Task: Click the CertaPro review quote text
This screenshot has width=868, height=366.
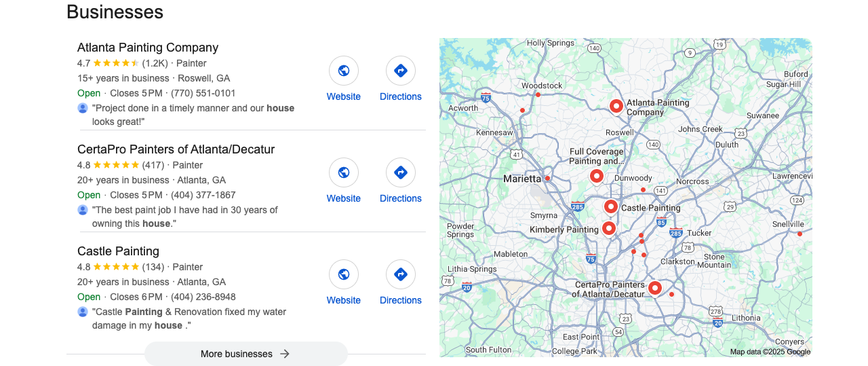Action: click(185, 217)
